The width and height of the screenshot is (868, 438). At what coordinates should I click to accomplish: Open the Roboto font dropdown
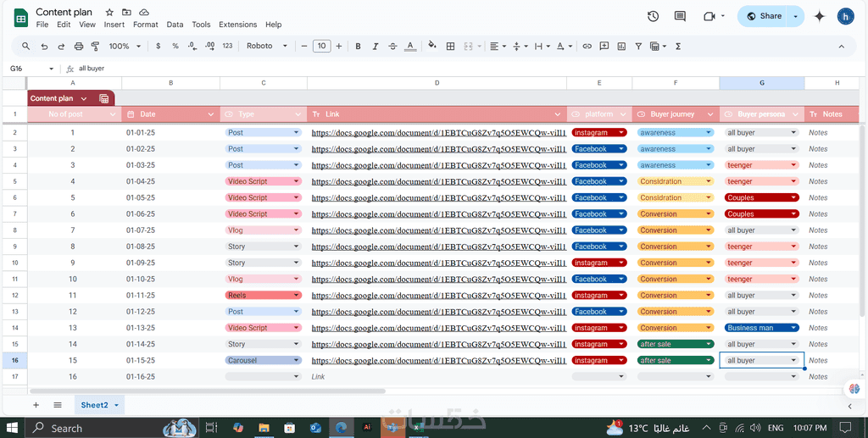pos(267,47)
